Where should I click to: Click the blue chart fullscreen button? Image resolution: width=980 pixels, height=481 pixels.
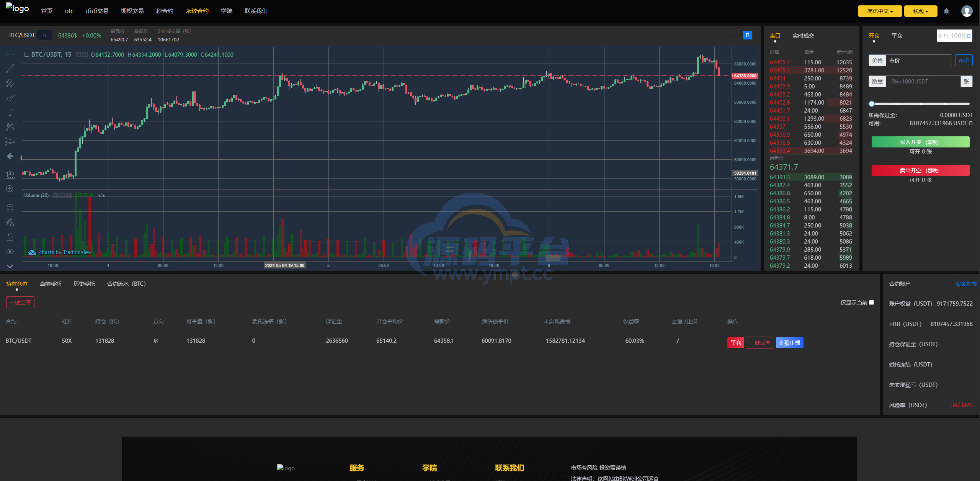(x=747, y=35)
